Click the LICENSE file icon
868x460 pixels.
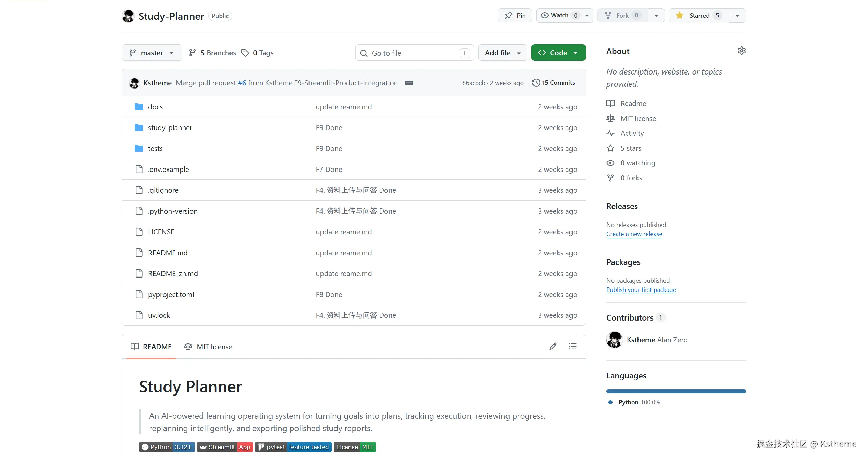[x=139, y=232]
